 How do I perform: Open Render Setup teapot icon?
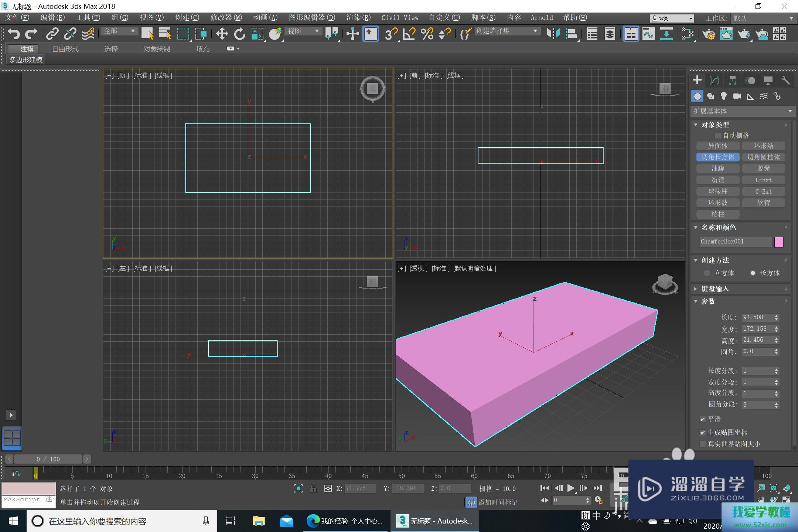point(709,34)
